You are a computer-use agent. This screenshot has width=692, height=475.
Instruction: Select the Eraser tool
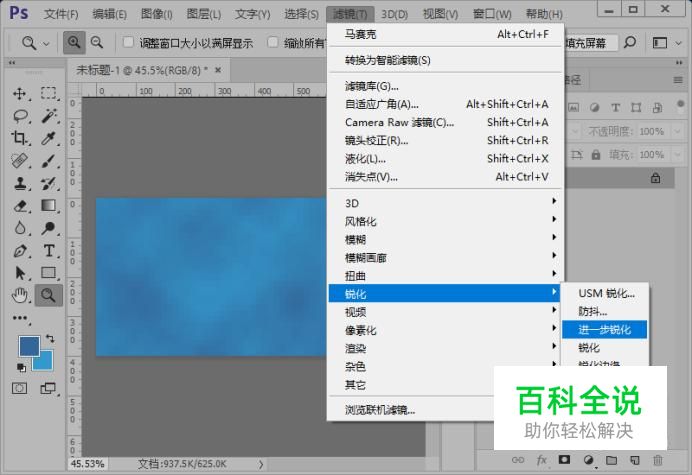pos(19,206)
